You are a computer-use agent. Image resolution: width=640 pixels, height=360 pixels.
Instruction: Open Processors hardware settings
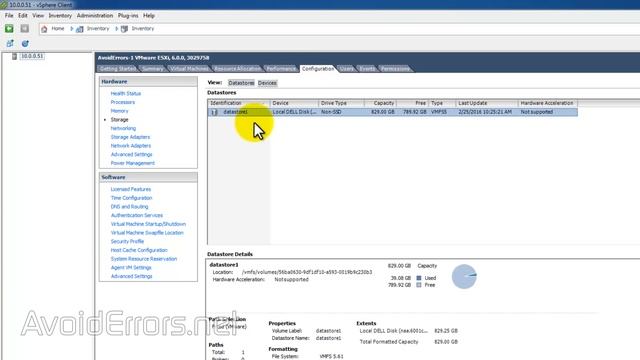point(122,102)
